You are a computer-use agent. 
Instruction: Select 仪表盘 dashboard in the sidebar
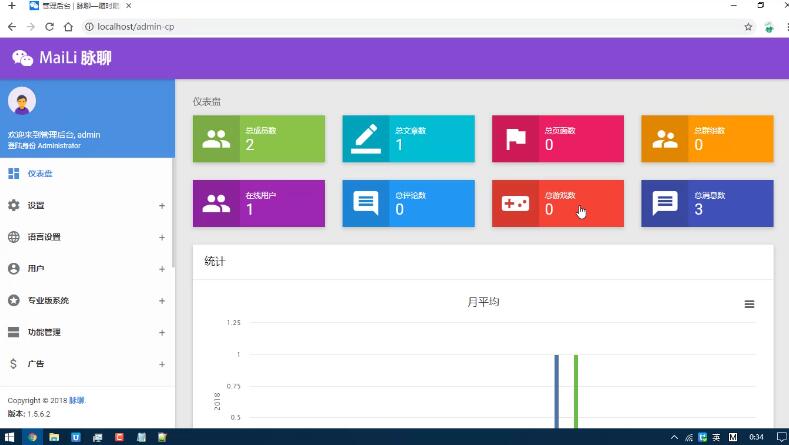[x=40, y=174]
